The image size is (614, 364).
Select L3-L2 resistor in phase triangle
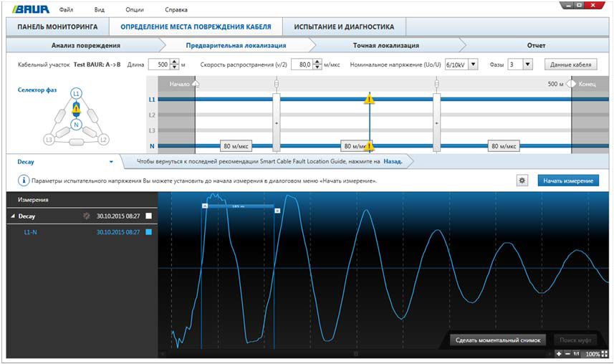click(76, 141)
